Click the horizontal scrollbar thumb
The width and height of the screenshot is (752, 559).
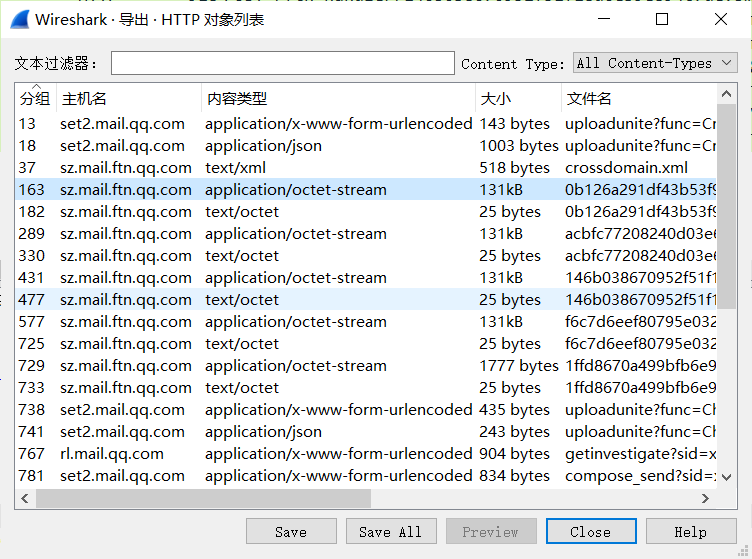coord(203,499)
